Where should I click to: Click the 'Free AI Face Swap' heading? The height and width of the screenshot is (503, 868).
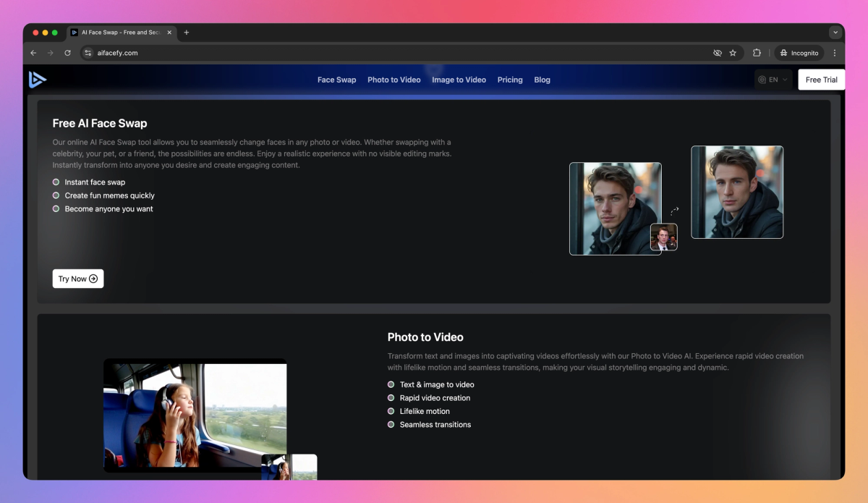pos(100,123)
